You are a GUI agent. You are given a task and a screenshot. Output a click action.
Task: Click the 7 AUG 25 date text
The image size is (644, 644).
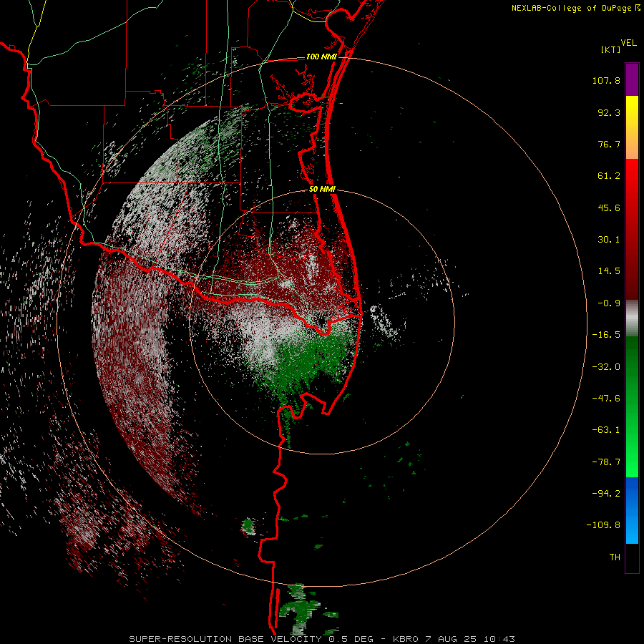(451, 639)
